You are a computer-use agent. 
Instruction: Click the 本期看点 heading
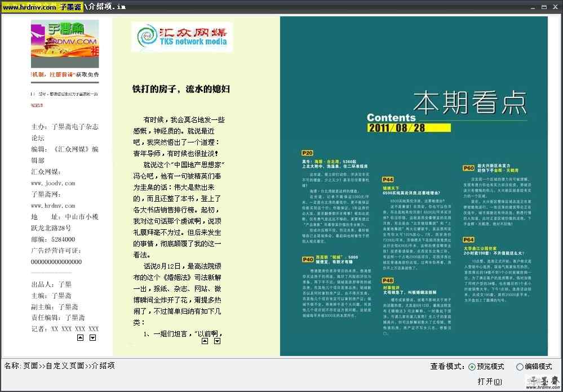click(470, 103)
